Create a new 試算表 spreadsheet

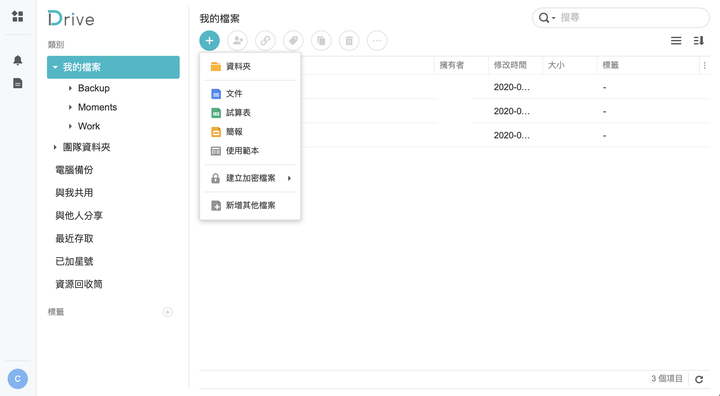[x=250, y=113]
